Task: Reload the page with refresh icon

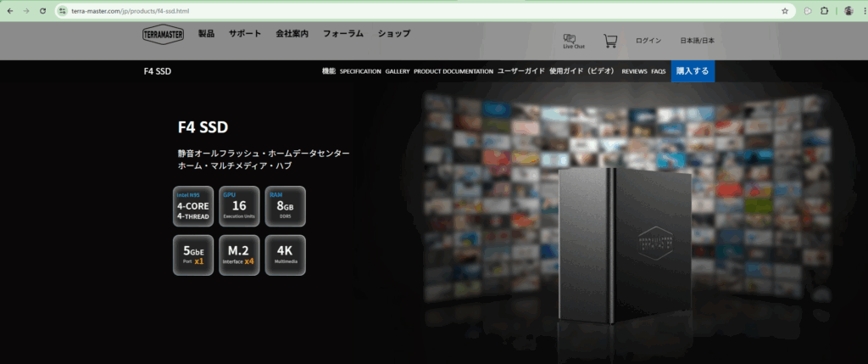Action: (42, 11)
